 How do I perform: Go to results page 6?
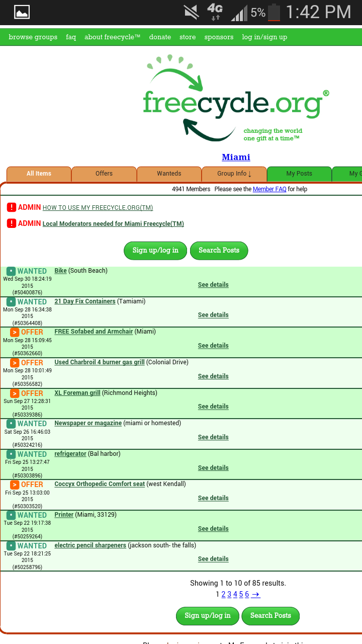247,594
